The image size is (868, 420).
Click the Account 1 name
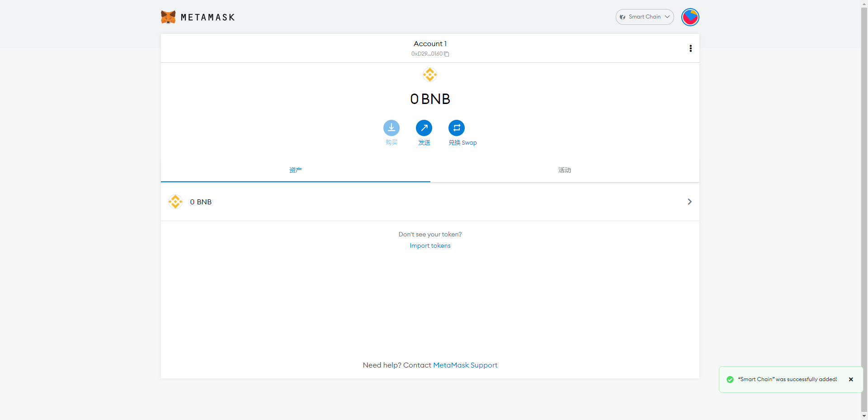click(x=430, y=44)
